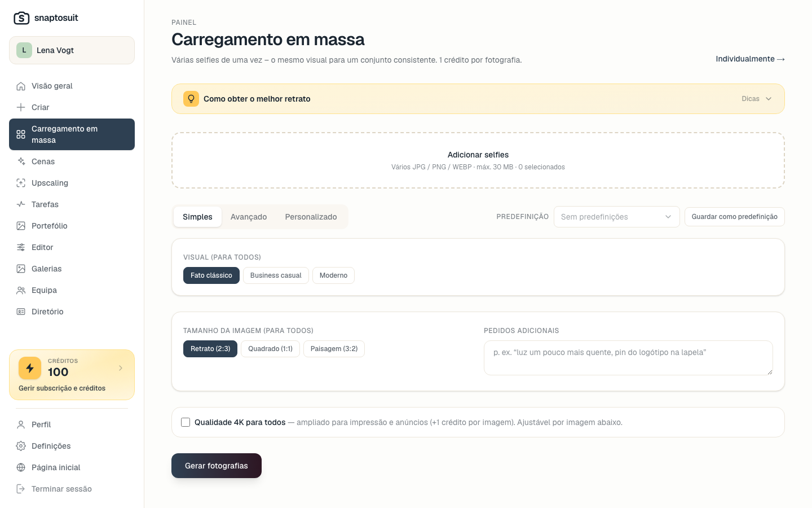Choose Paisagem (3:2) image size
The image size is (812, 508).
tap(334, 349)
